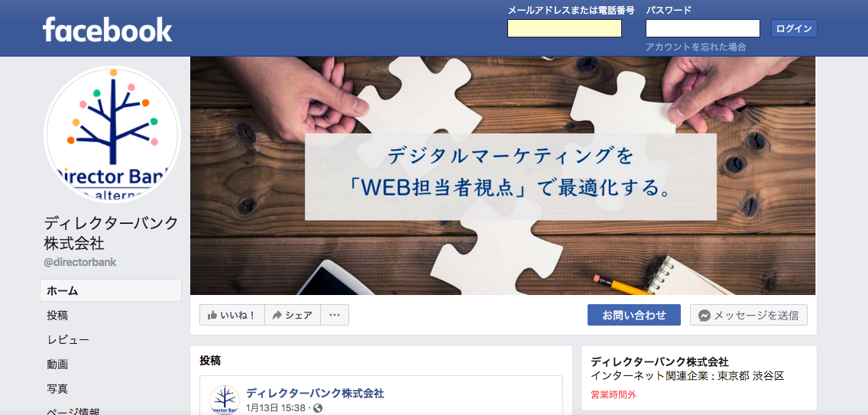Open the アカウントを忘れた場合 link

point(695,47)
